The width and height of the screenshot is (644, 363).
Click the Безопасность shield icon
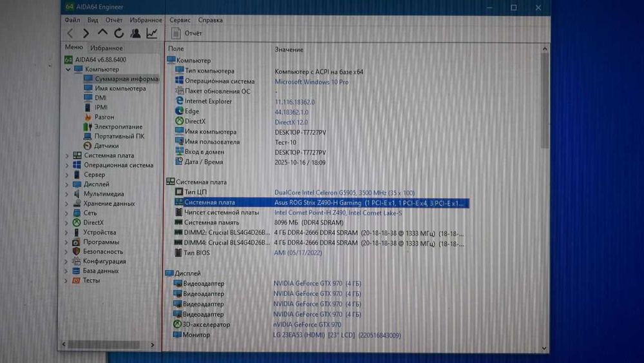[76, 251]
